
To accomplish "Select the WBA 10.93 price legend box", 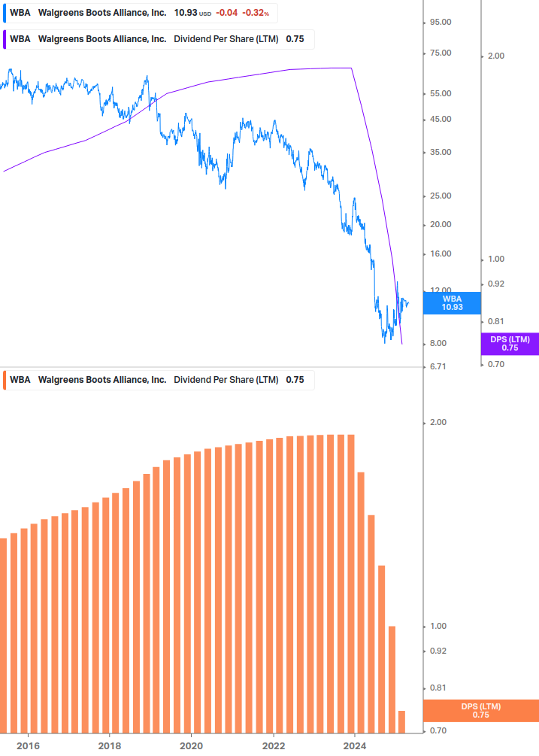I will (140, 13).
